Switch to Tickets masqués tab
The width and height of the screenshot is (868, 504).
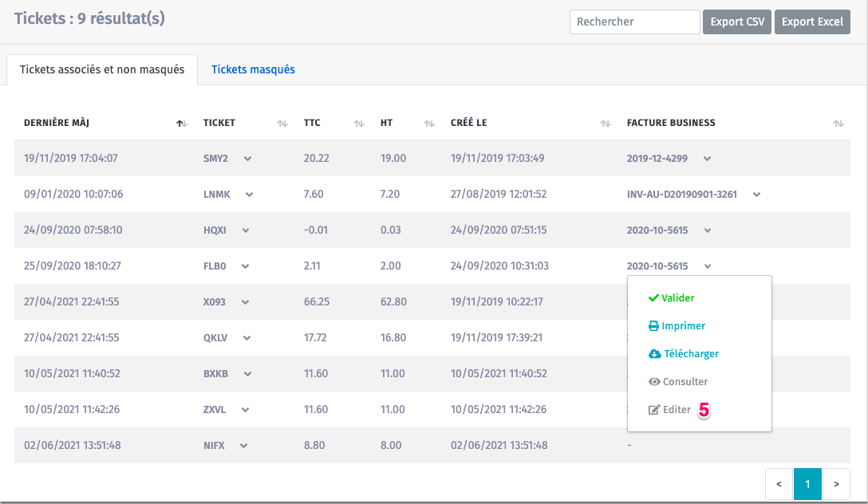tap(253, 70)
